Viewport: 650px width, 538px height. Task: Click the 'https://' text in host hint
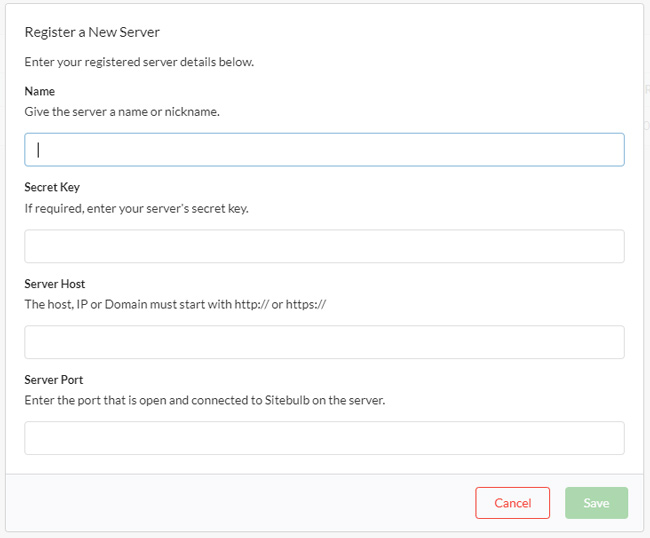306,304
